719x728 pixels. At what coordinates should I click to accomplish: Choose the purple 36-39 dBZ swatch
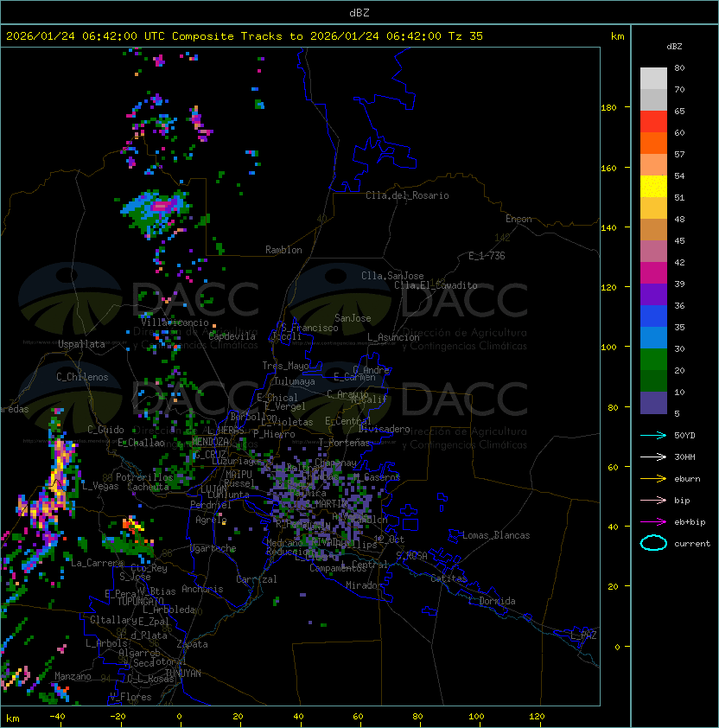(x=653, y=294)
